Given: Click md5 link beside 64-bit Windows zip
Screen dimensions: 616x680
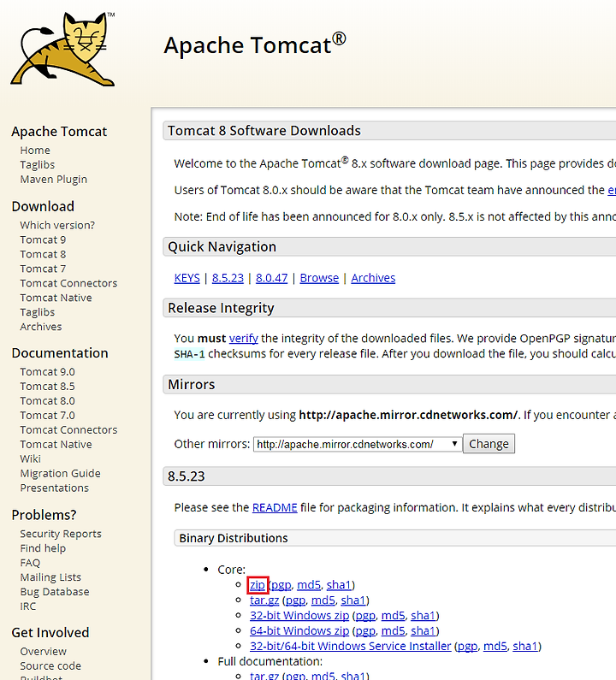Looking at the screenshot, I should pos(393,631).
